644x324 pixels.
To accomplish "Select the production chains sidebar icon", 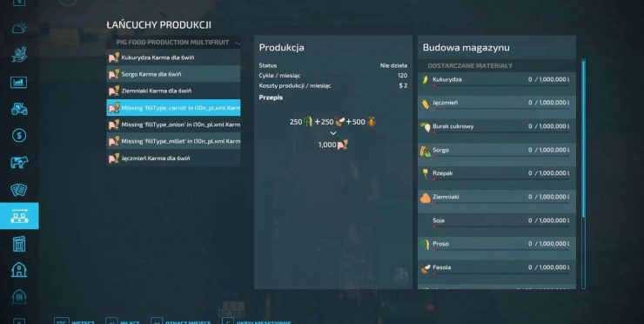I will pyautogui.click(x=19, y=216).
